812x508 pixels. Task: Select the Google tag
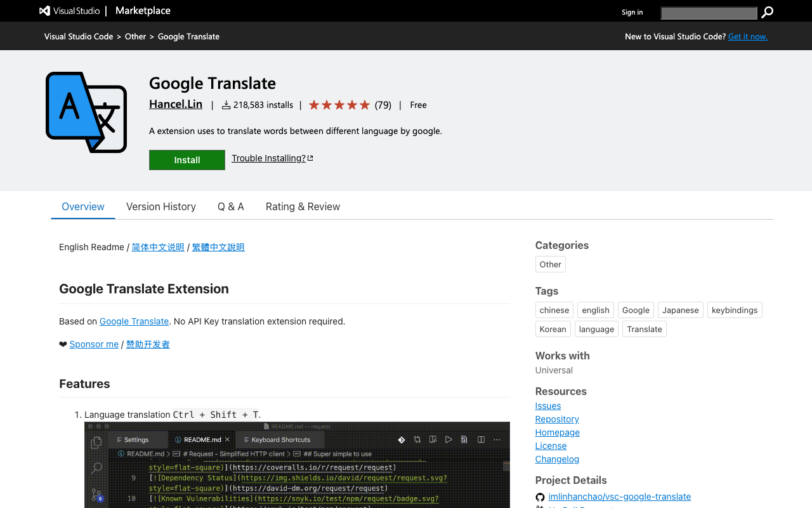(636, 310)
